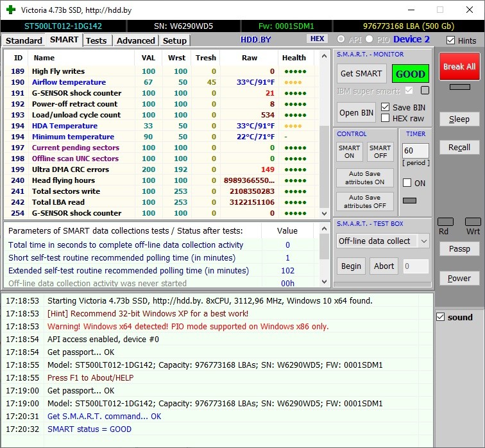Click the Offline scan UNC sectors row
This screenshot has width=485, height=448.
click(161, 159)
